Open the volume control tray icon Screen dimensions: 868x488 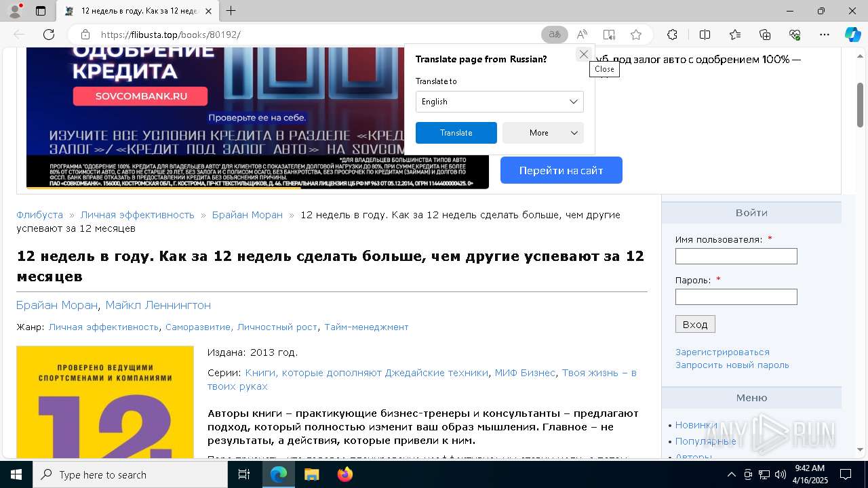[x=780, y=474]
